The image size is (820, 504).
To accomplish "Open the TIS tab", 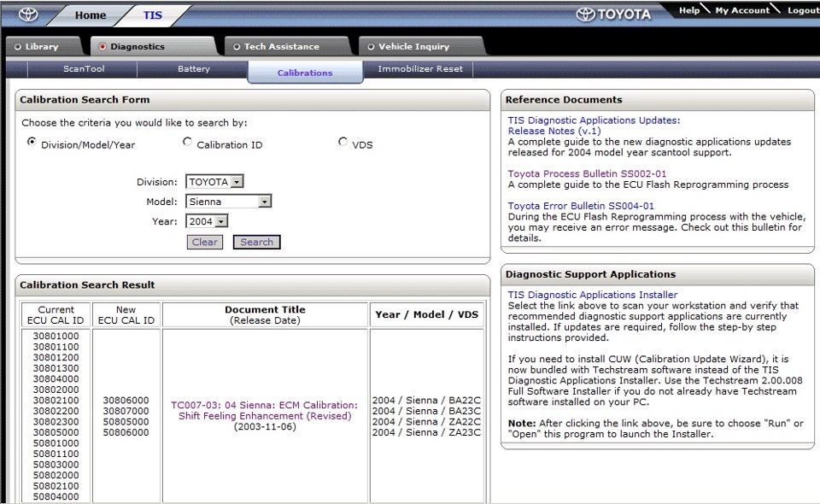I will point(153,15).
